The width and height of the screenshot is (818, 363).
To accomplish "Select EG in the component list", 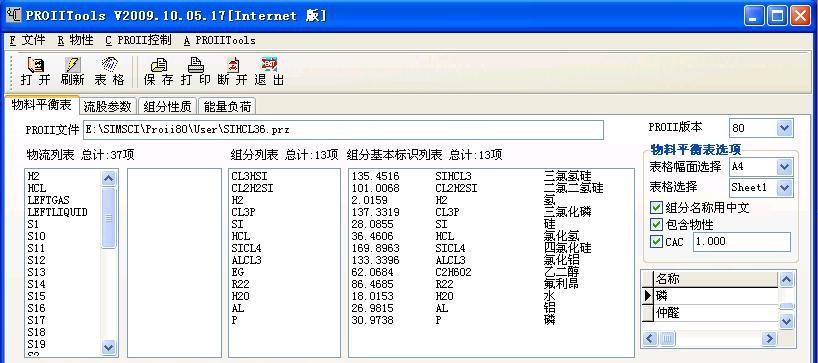I will pos(237,272).
